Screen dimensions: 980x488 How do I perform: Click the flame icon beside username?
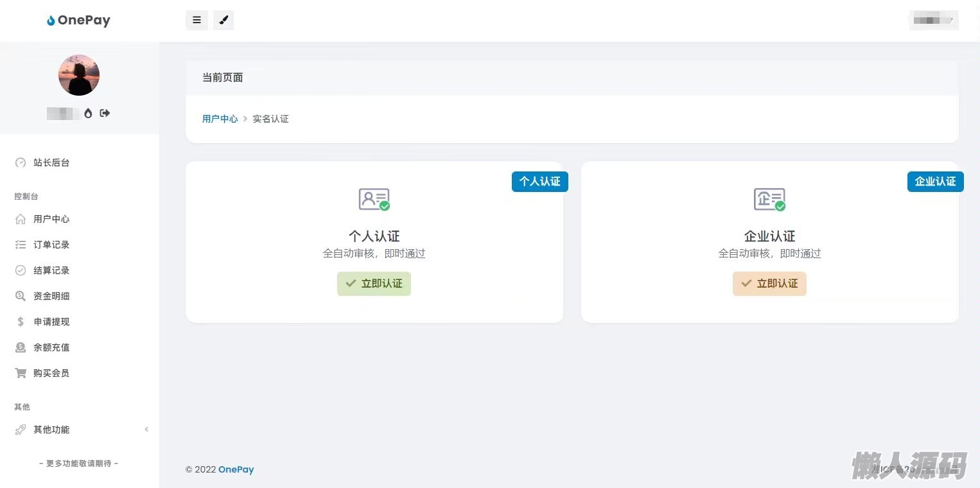point(88,114)
